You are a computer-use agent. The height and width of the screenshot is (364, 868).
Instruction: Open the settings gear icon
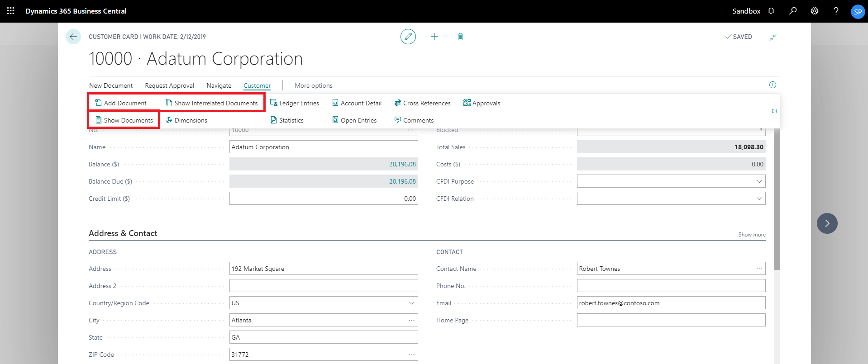coord(815,11)
